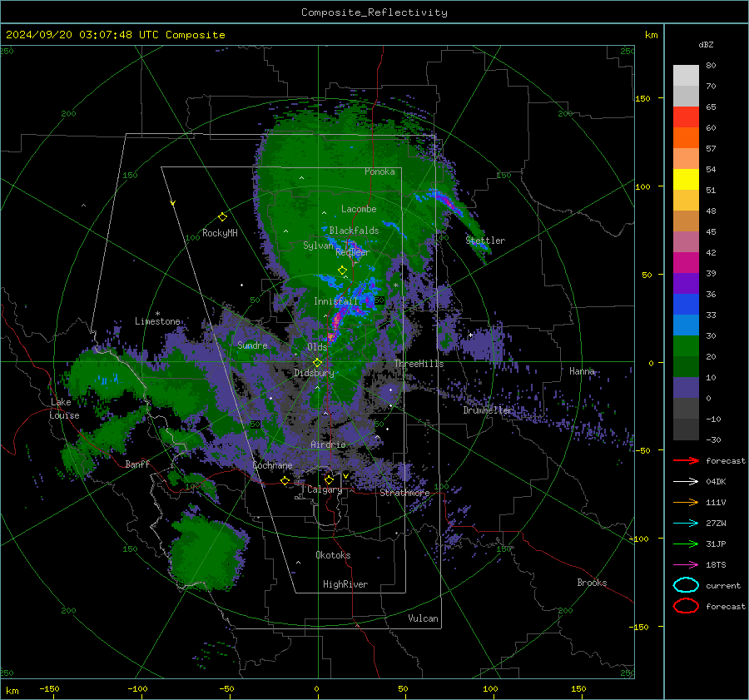
Task: Click the Drumheller city label
Action: tap(488, 410)
